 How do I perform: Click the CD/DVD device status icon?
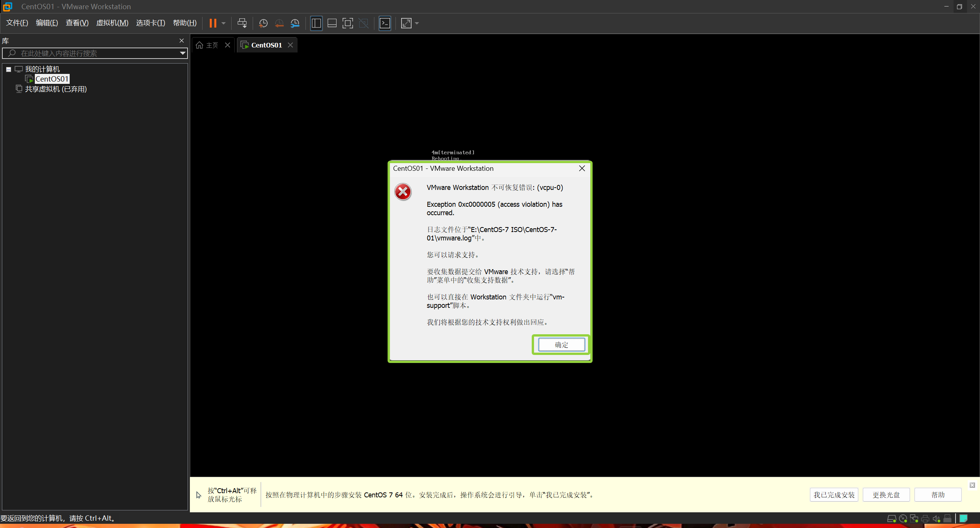click(903, 519)
